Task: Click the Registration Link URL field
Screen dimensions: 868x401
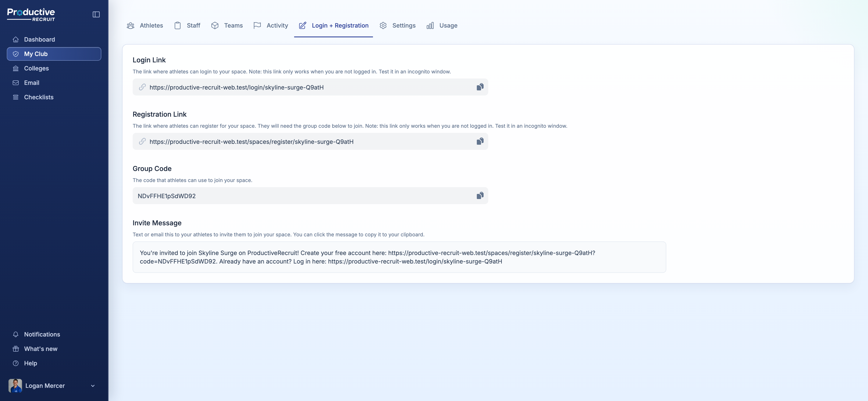Action: point(310,141)
